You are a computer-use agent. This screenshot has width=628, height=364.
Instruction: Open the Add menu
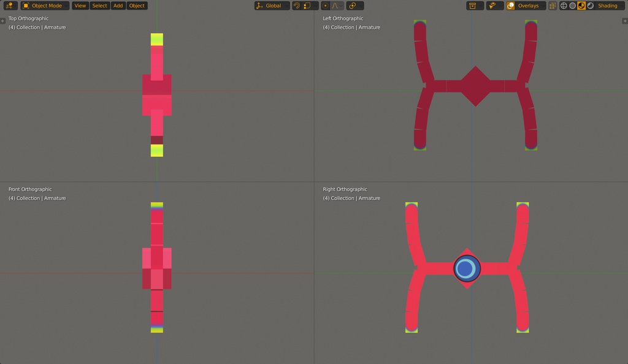(x=118, y=6)
